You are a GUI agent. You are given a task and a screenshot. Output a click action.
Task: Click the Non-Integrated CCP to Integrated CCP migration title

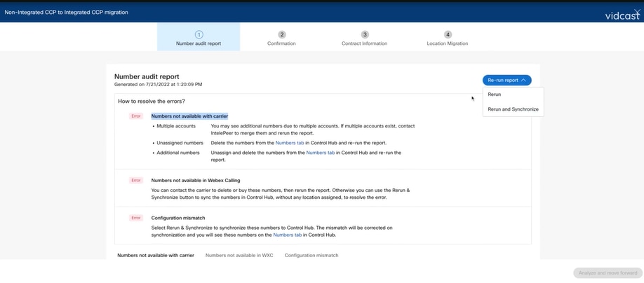(66, 13)
